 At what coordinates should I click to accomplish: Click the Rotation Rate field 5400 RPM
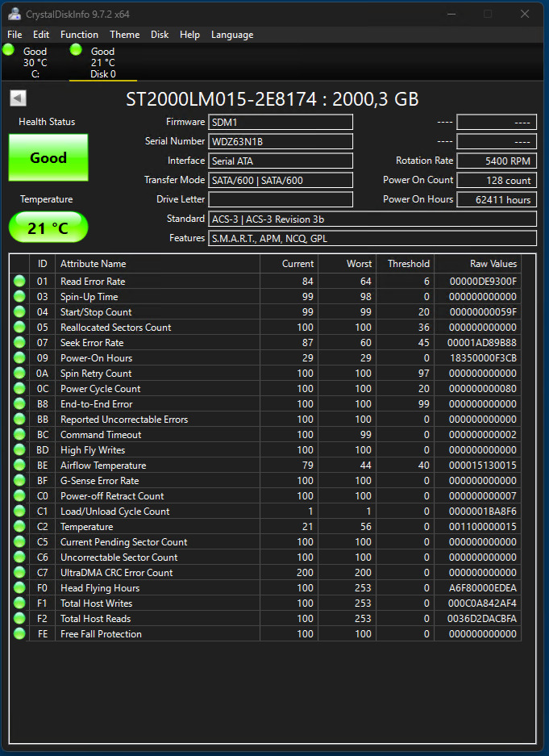[497, 161]
